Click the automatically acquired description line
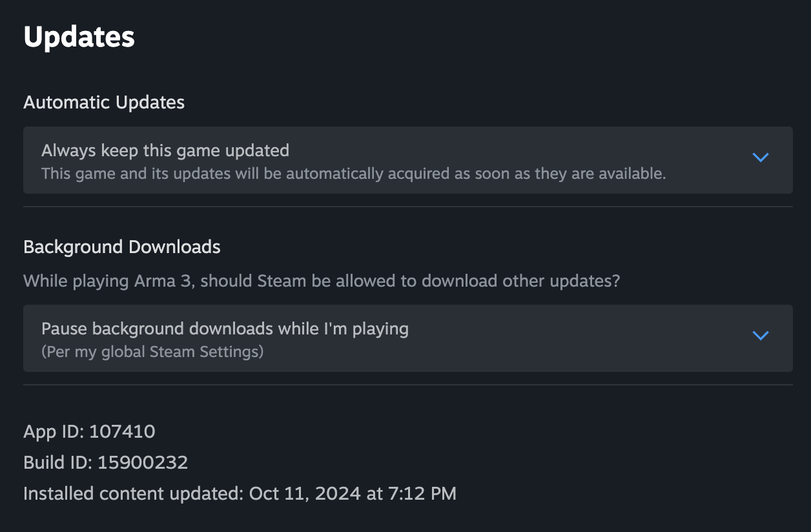The image size is (811, 532). [353, 174]
